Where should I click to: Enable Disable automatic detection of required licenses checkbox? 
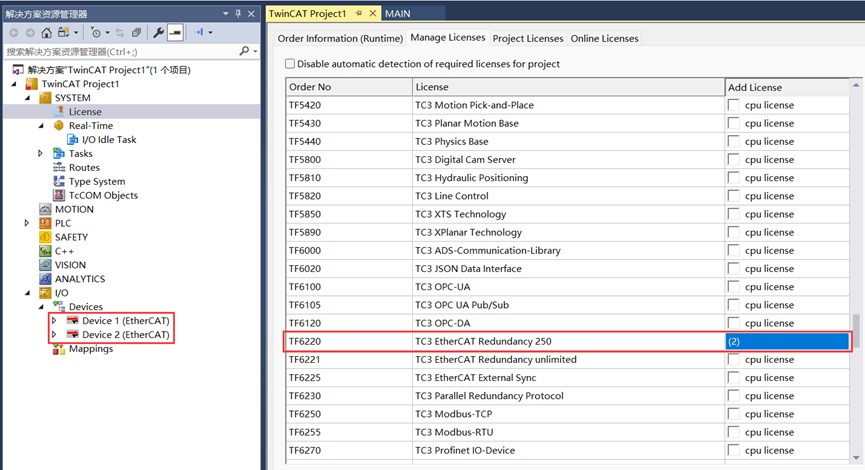tap(290, 63)
